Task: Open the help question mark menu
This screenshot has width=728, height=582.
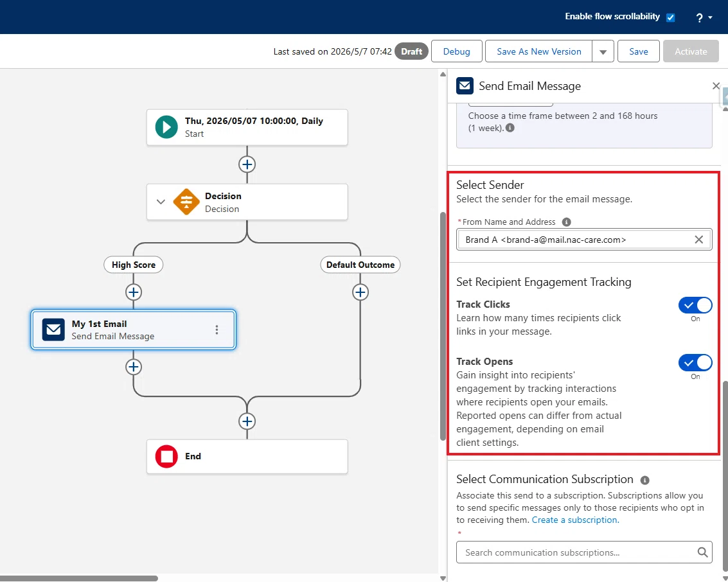Action: (x=704, y=17)
